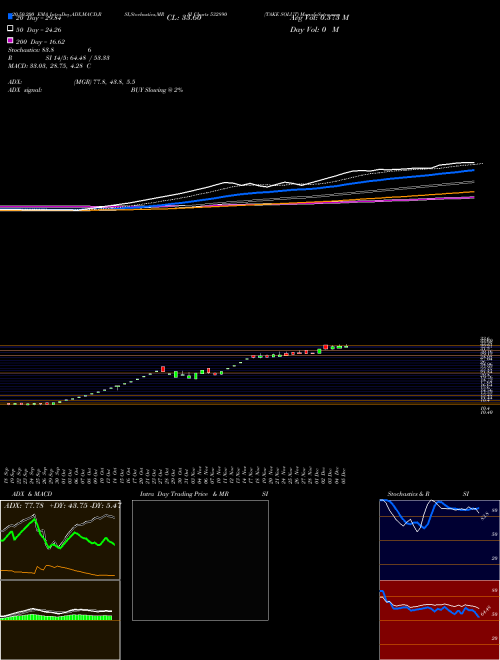Image resolution: width=500 pixels, height=660 pixels.
Task: Click 'ADX: 77.78 +DY: 43.75 -DY: 5.47' readout
Action: tap(62, 506)
